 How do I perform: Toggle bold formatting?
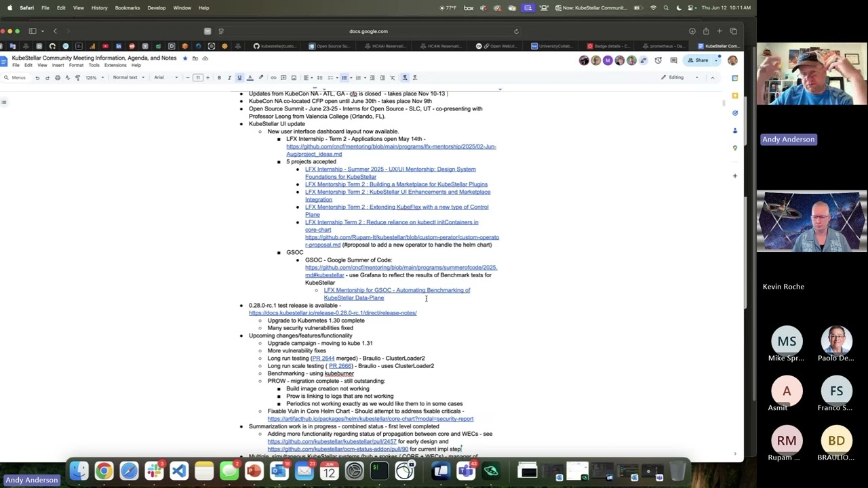pyautogui.click(x=219, y=77)
